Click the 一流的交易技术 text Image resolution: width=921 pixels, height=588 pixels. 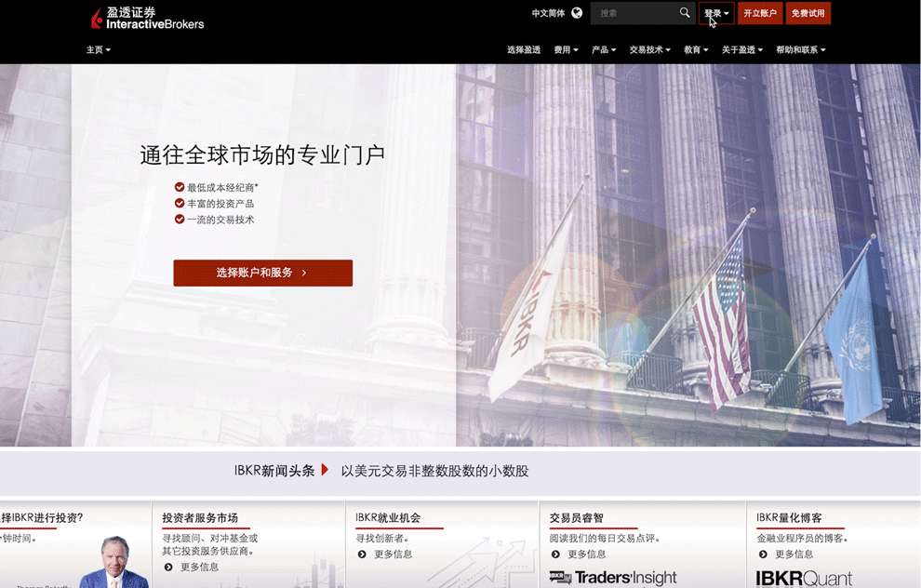click(220, 220)
